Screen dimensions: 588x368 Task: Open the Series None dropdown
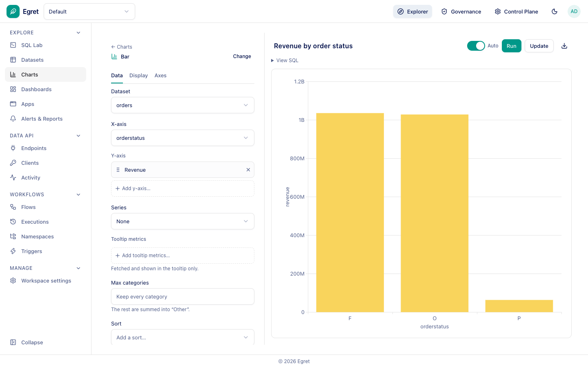pyautogui.click(x=183, y=221)
